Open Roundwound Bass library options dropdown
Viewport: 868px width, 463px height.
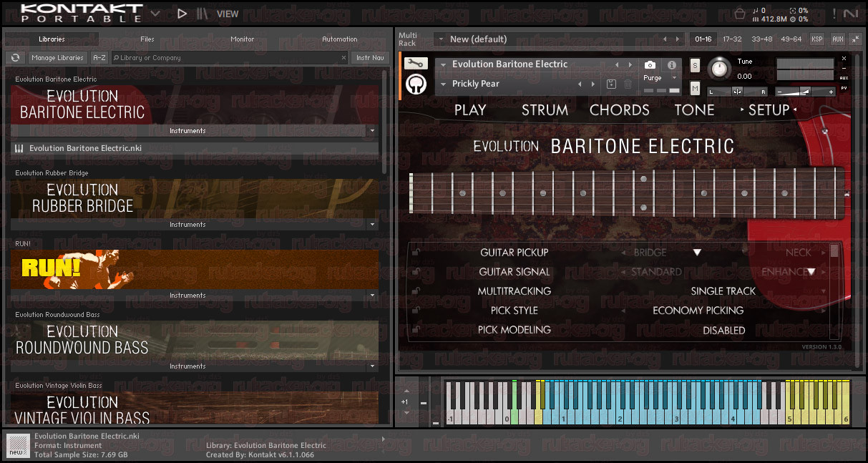(372, 366)
